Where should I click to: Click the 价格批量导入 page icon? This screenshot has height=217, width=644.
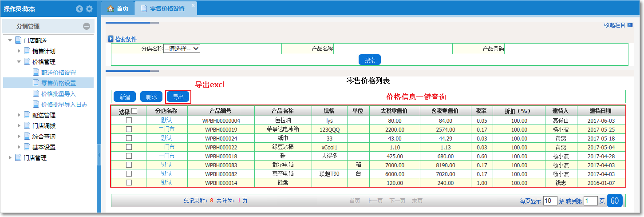click(x=36, y=94)
